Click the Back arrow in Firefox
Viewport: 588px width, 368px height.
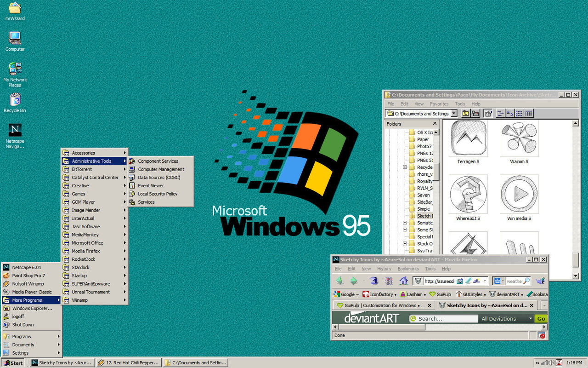(x=339, y=281)
